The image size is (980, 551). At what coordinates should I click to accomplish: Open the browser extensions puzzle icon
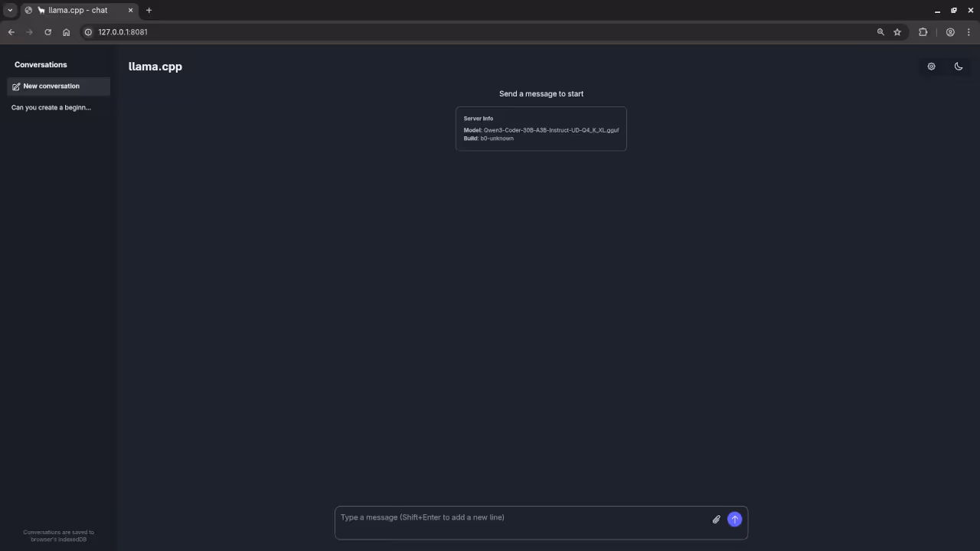[x=923, y=32]
